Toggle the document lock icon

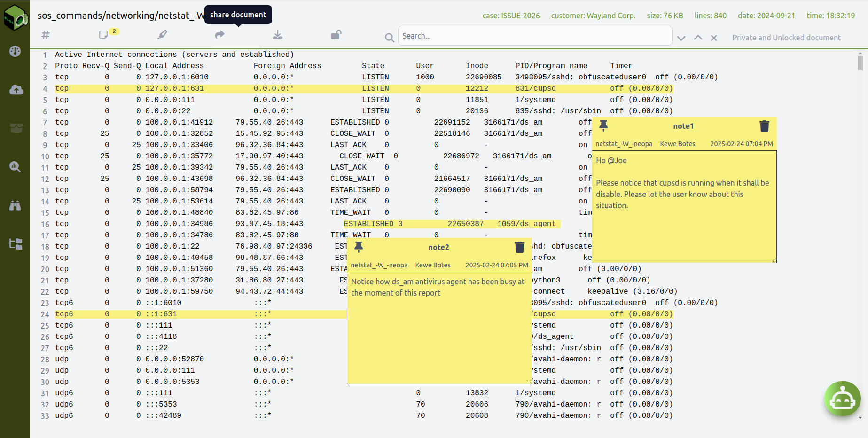[x=336, y=35]
